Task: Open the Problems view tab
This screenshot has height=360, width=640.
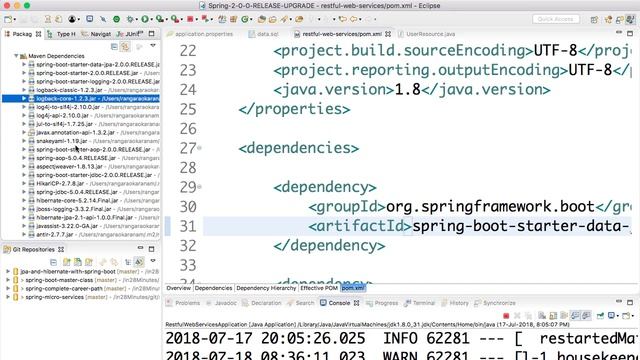Action: click(183, 303)
